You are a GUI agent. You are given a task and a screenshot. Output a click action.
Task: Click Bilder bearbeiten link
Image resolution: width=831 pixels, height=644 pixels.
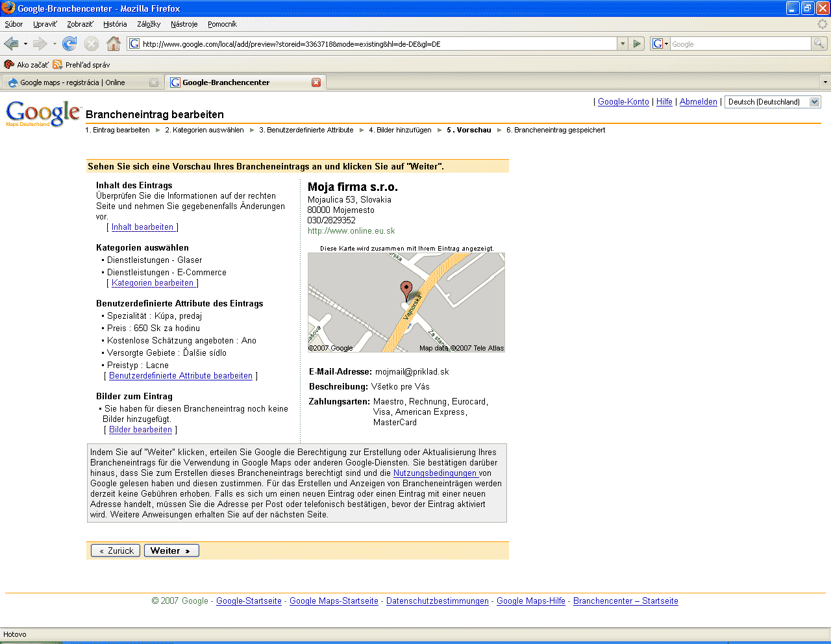tap(140, 430)
